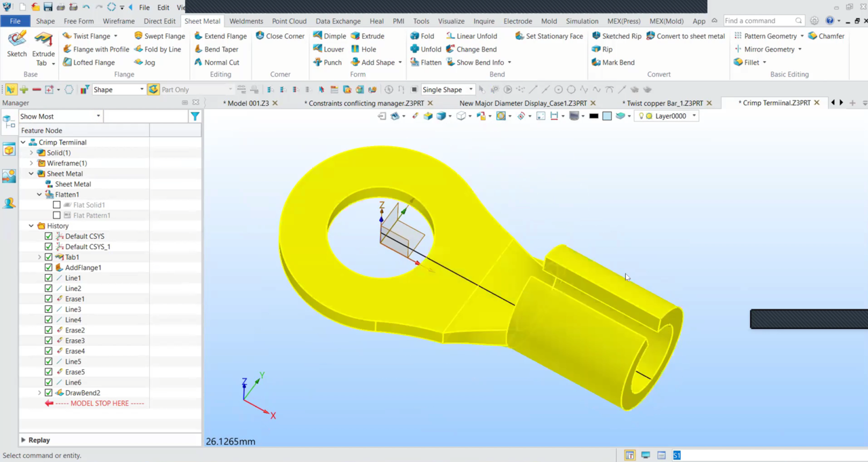
Task: Open the Twist copper Bar_1.Z3PRT document tab
Action: point(665,103)
